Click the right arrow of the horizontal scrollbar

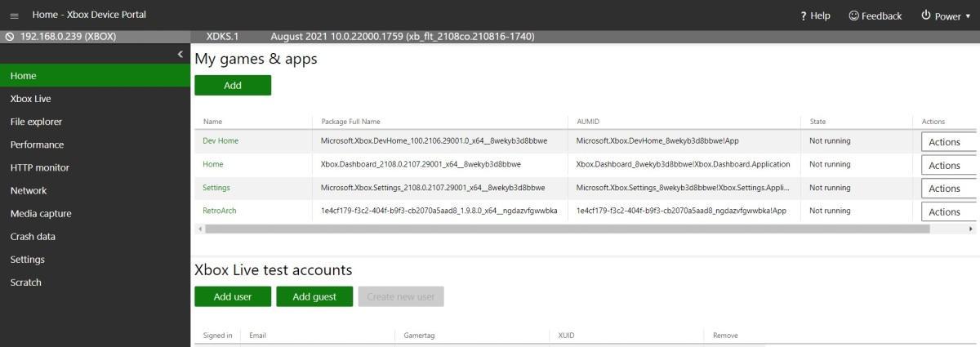pos(971,229)
